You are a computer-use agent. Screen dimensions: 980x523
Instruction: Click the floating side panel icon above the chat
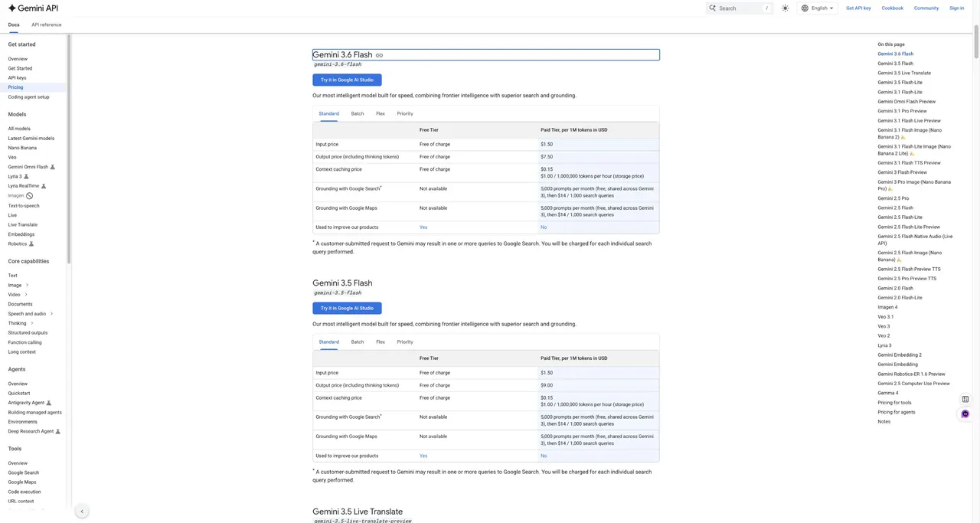point(965,399)
